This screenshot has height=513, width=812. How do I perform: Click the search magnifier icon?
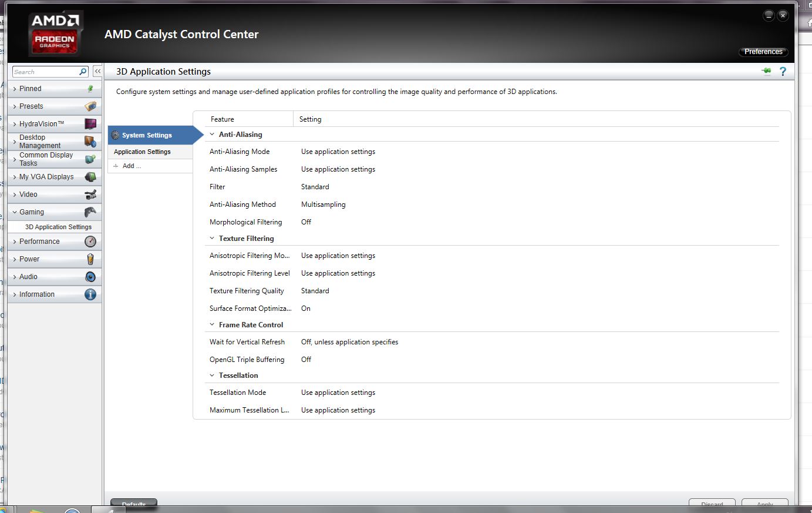coord(83,72)
